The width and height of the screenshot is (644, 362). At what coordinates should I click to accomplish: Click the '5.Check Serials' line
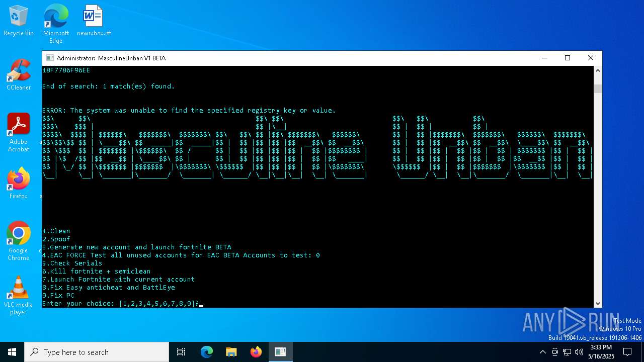click(72, 263)
